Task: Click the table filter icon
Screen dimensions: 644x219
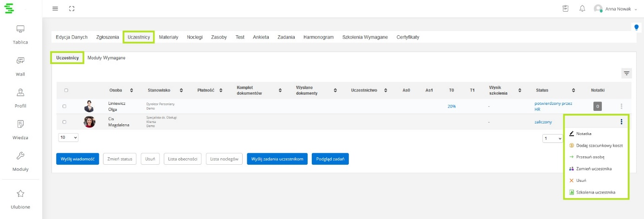Action: (x=626, y=73)
